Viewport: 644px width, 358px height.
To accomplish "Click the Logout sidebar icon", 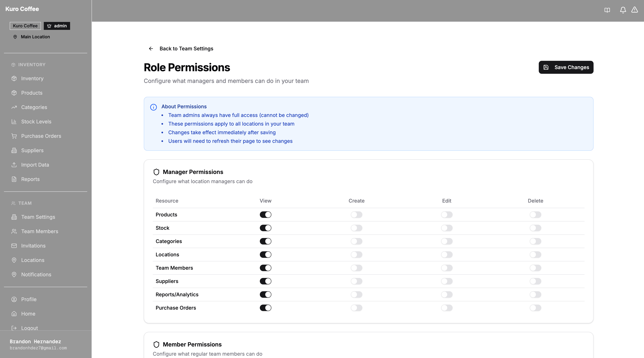I will pos(14,328).
